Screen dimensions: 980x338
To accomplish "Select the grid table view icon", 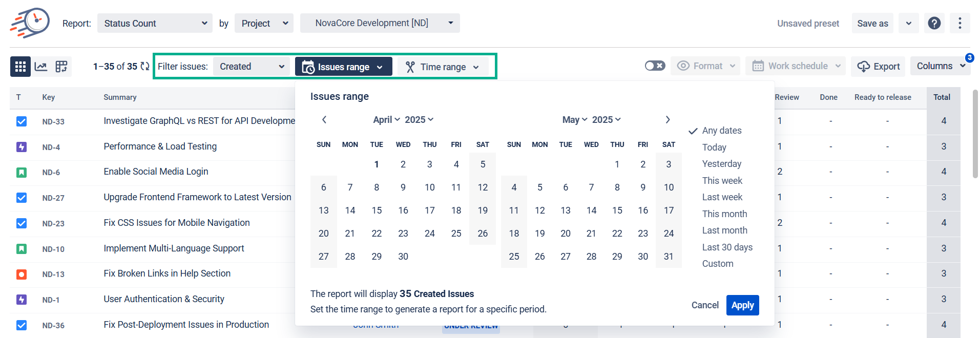I will pyautogui.click(x=20, y=67).
